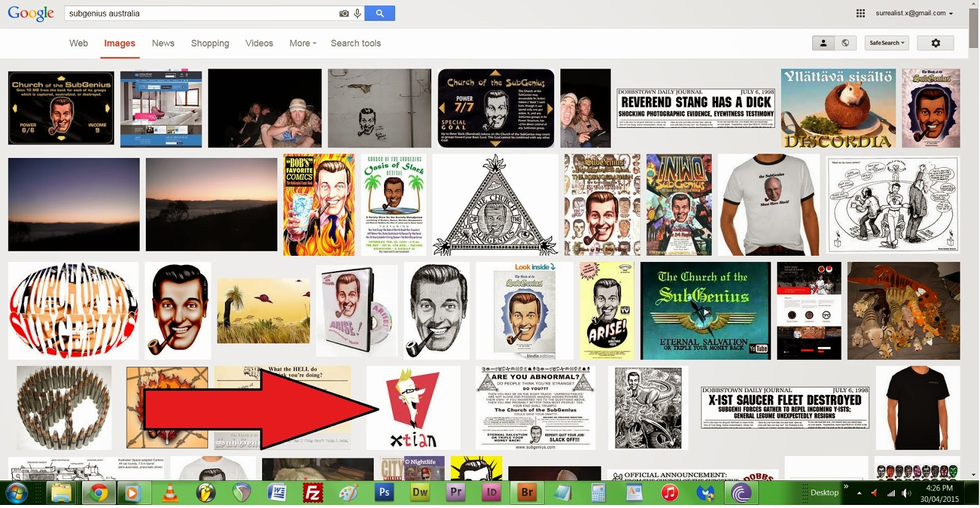
Task: Click the vertical page scrollbar thumb
Action: (974, 29)
